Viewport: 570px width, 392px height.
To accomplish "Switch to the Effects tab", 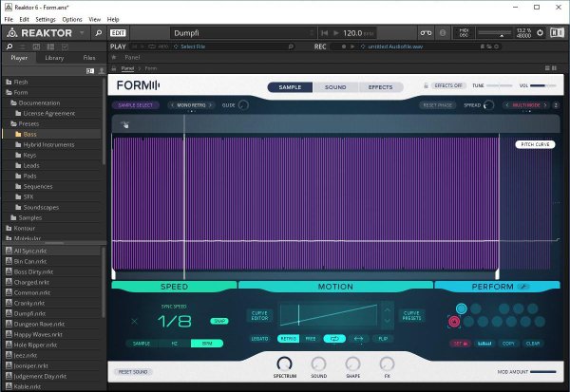I will (380, 86).
